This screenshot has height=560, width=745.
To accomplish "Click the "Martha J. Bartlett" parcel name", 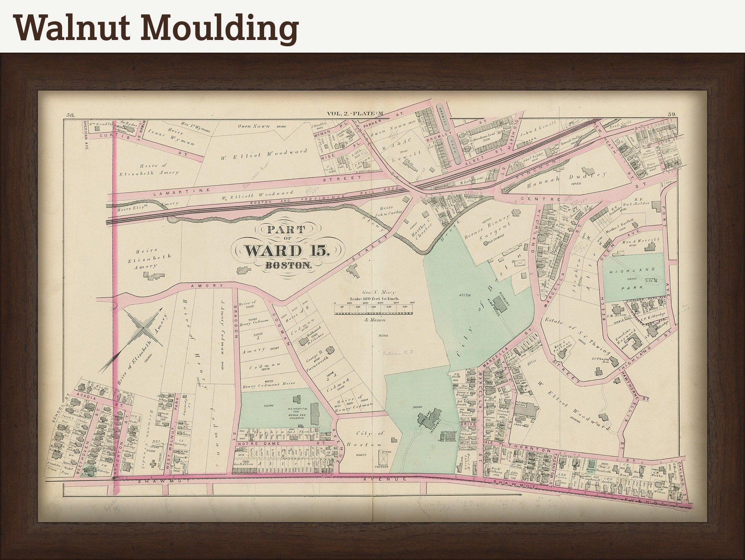I will tap(619, 225).
